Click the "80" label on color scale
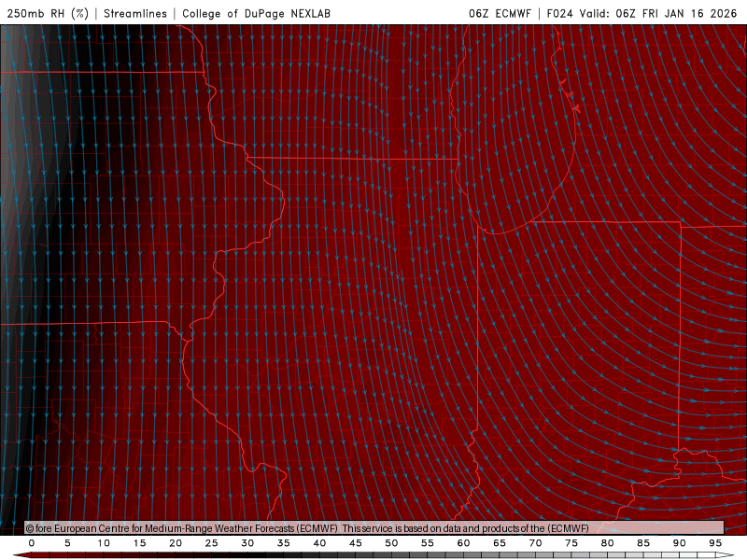 (607, 543)
